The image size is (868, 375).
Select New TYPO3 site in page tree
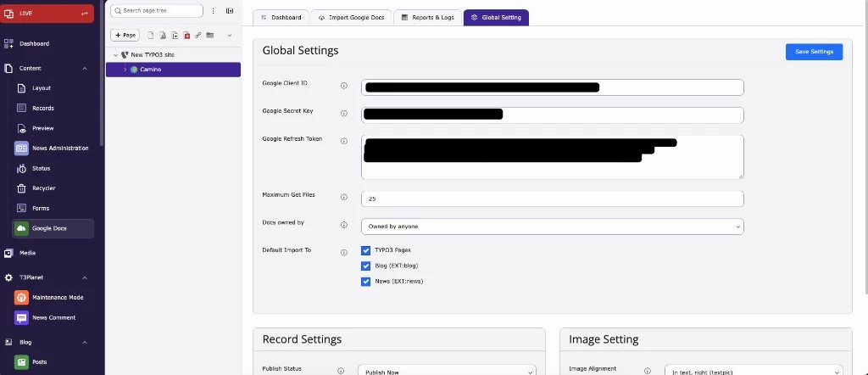[x=153, y=55]
